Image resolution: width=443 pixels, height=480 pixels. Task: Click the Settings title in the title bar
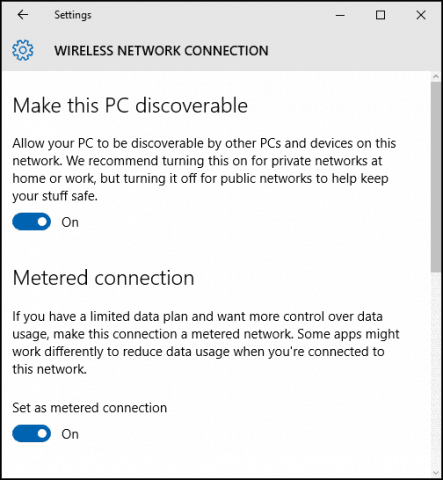pos(73,15)
